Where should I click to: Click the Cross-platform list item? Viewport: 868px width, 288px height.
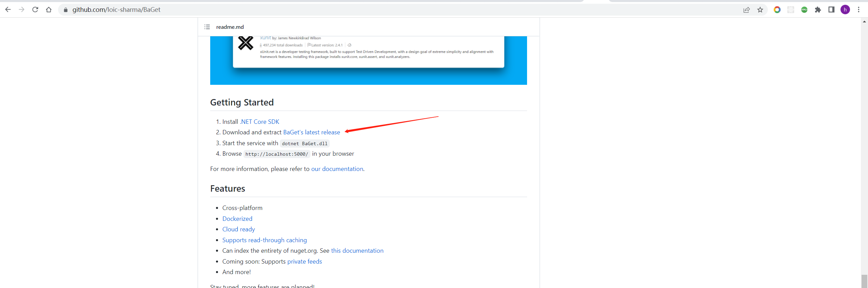(x=242, y=208)
